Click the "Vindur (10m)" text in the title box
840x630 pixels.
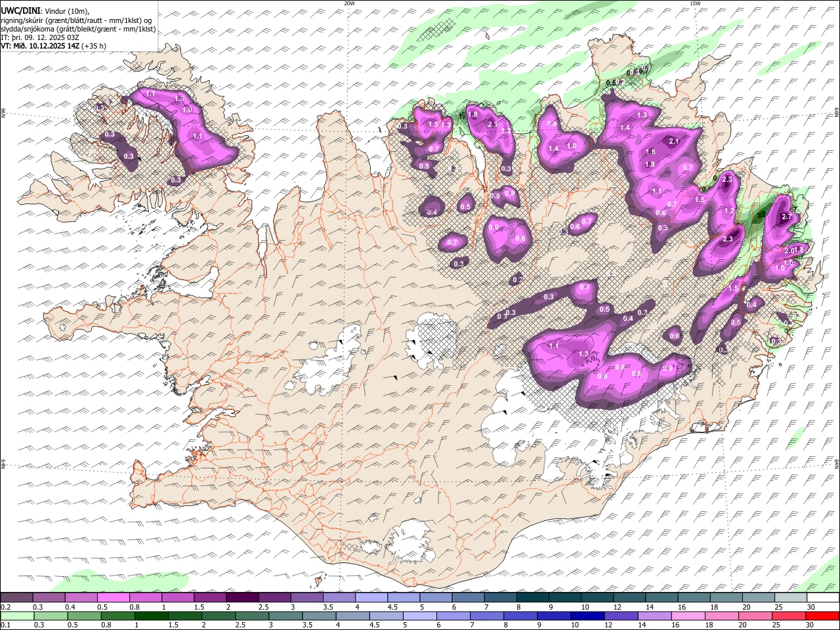point(66,10)
